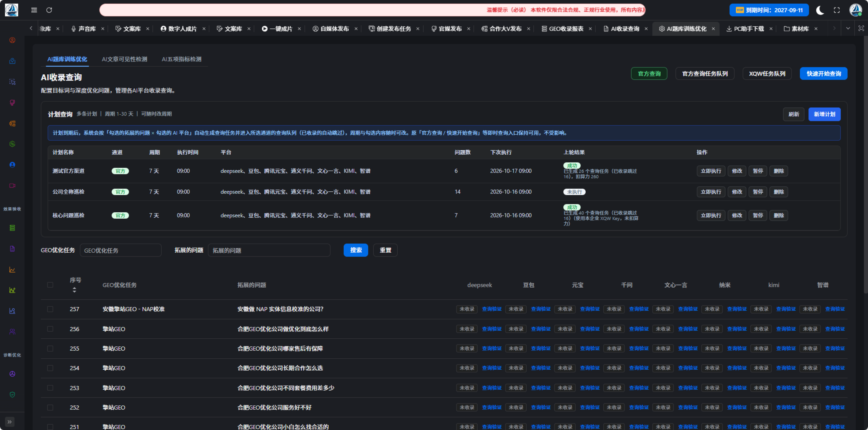Toggle the select-all checkbox in table header
Image resolution: width=868 pixels, height=430 pixels.
50,285
